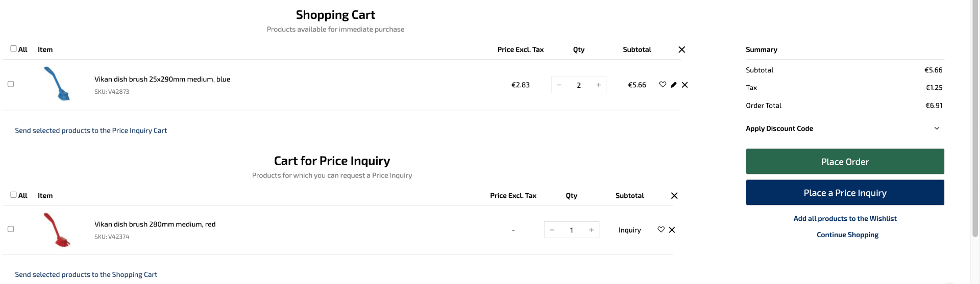Clear all Price Inquiry items via header X
The width and height of the screenshot is (980, 284).
(674, 195)
